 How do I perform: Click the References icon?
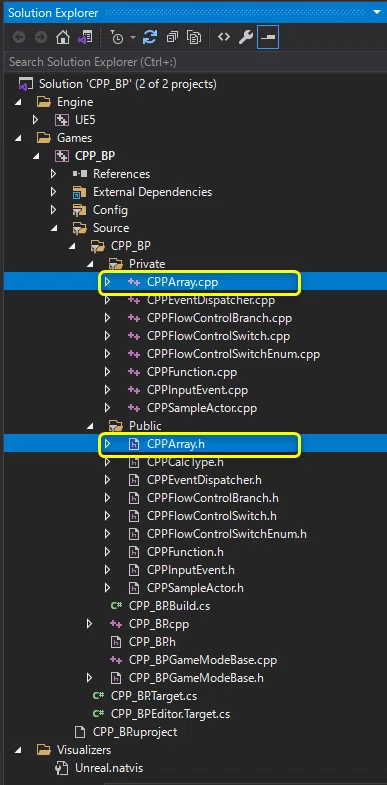[x=80, y=174]
